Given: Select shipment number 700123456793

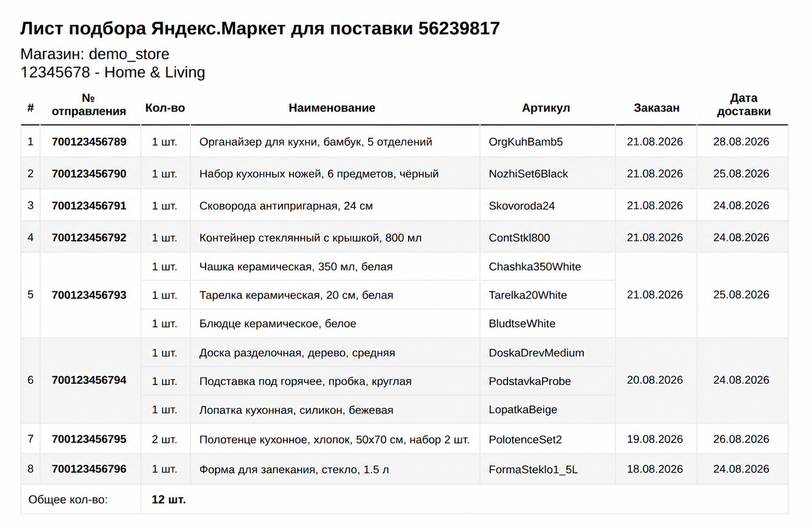Looking at the screenshot, I should tap(89, 295).
